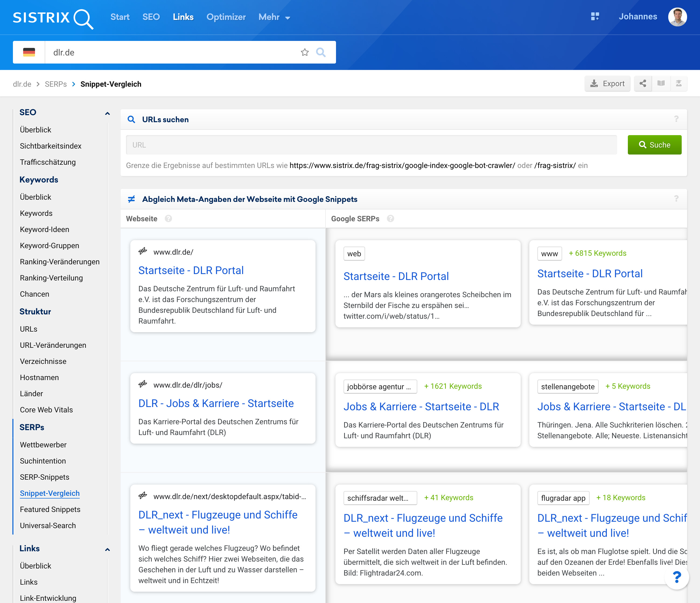Click the favorite star icon in search bar
Viewport: 700px width, 603px height.
pyautogui.click(x=304, y=52)
